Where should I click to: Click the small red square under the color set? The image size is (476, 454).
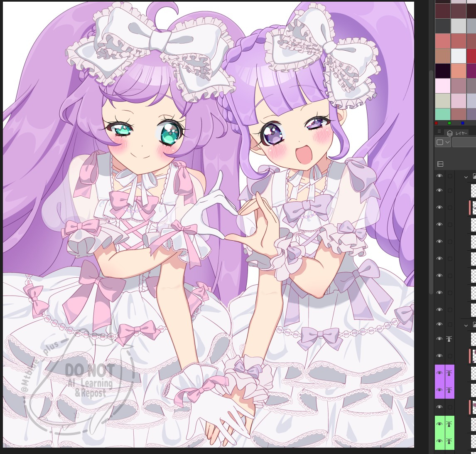(436, 123)
